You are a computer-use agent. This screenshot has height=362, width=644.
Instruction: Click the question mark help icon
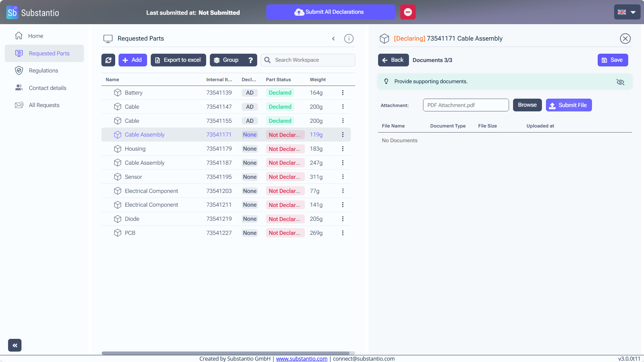(250, 60)
